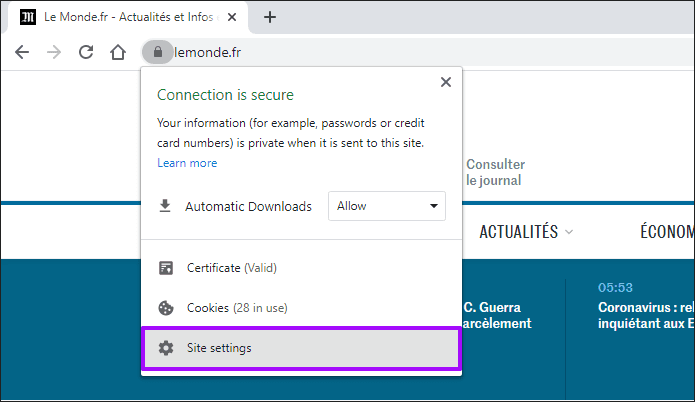Image resolution: width=695 pixels, height=402 pixels.
Task: Open the home page via house icon
Action: (118, 52)
